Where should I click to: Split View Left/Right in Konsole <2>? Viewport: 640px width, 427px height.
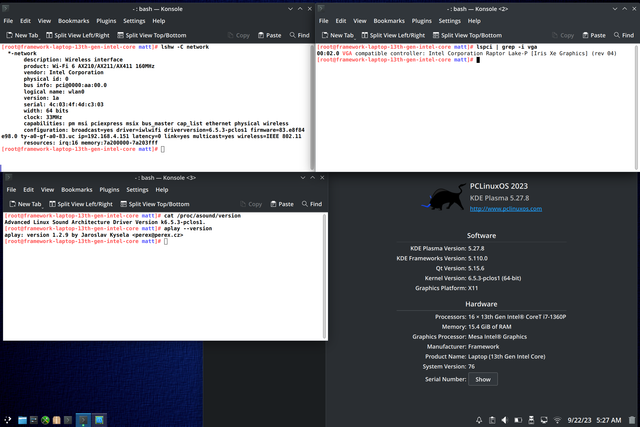393,36
